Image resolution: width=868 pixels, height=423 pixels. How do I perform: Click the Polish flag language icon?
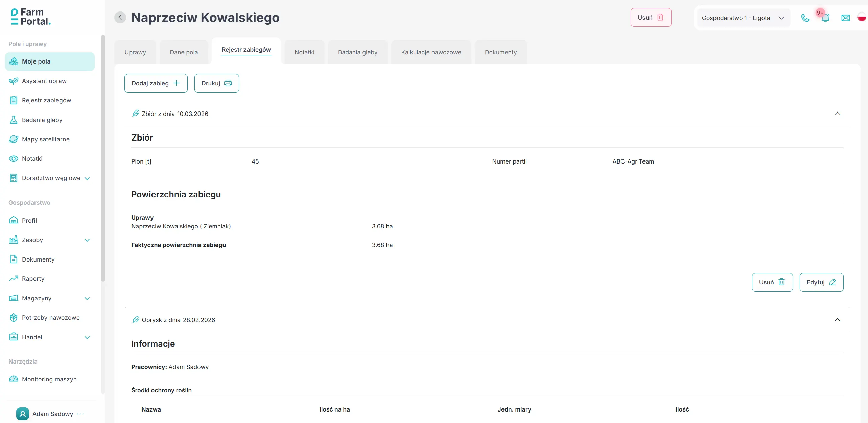(x=862, y=17)
